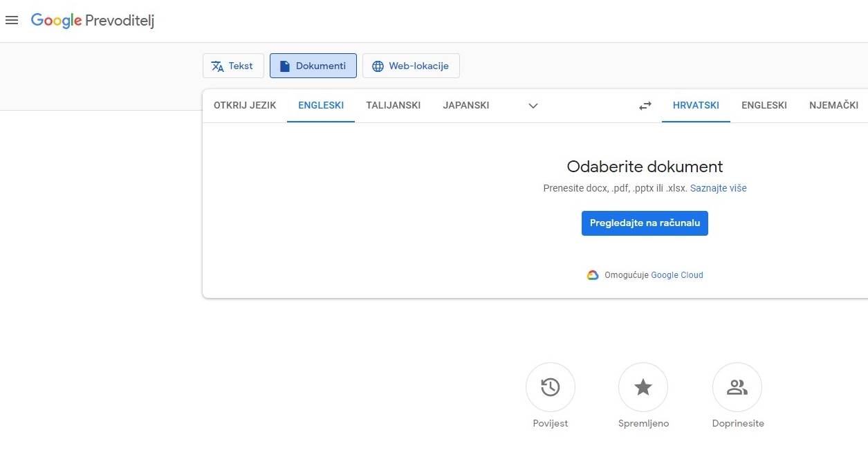Select Talijanski source language tab
The width and height of the screenshot is (868, 466).
(394, 106)
